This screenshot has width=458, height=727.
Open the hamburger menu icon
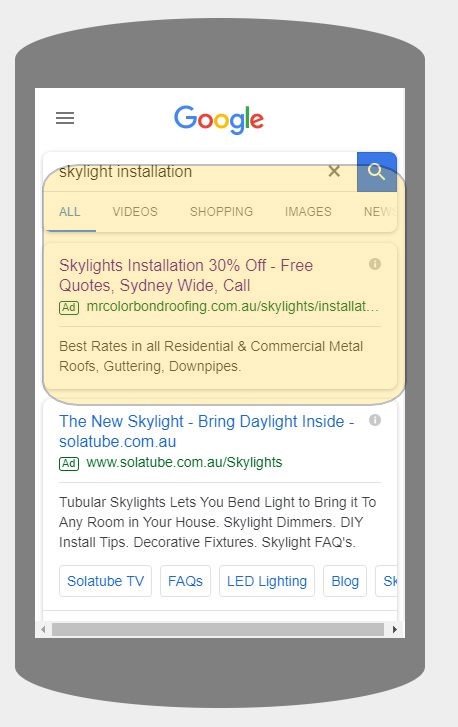[65, 118]
